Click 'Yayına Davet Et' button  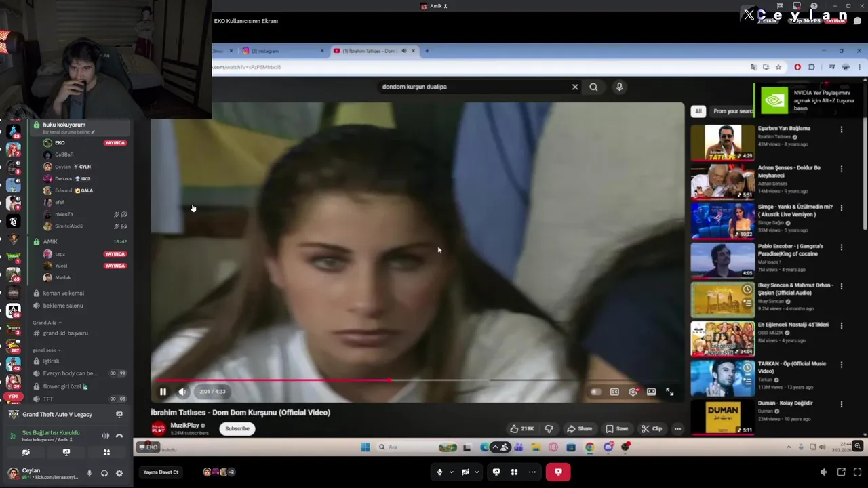pyautogui.click(x=161, y=472)
